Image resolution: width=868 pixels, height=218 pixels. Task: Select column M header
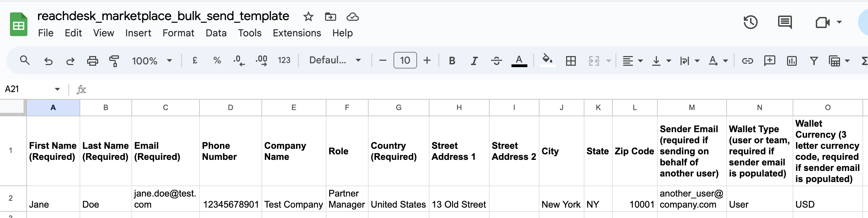(x=692, y=108)
